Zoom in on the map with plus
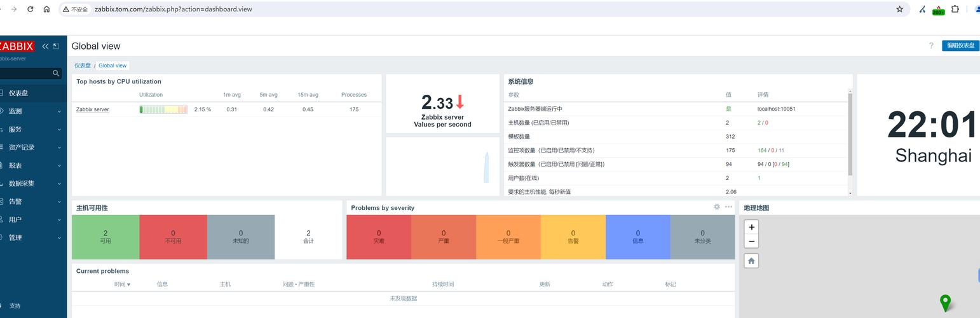The width and height of the screenshot is (980, 318). pos(752,227)
